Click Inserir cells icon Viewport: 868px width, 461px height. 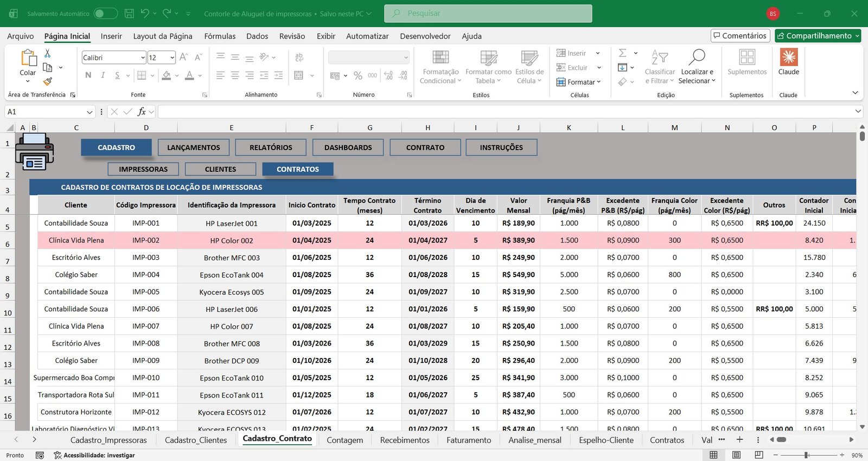click(x=561, y=53)
